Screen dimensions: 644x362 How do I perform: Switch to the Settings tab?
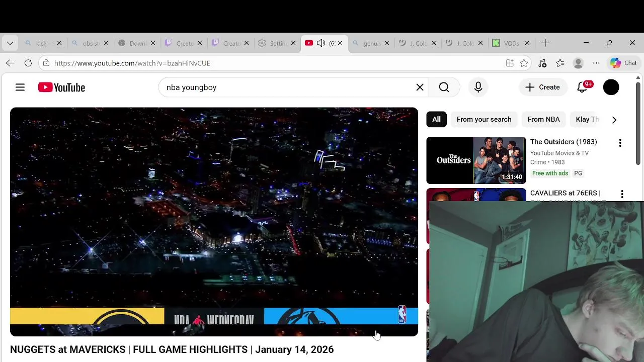277,43
